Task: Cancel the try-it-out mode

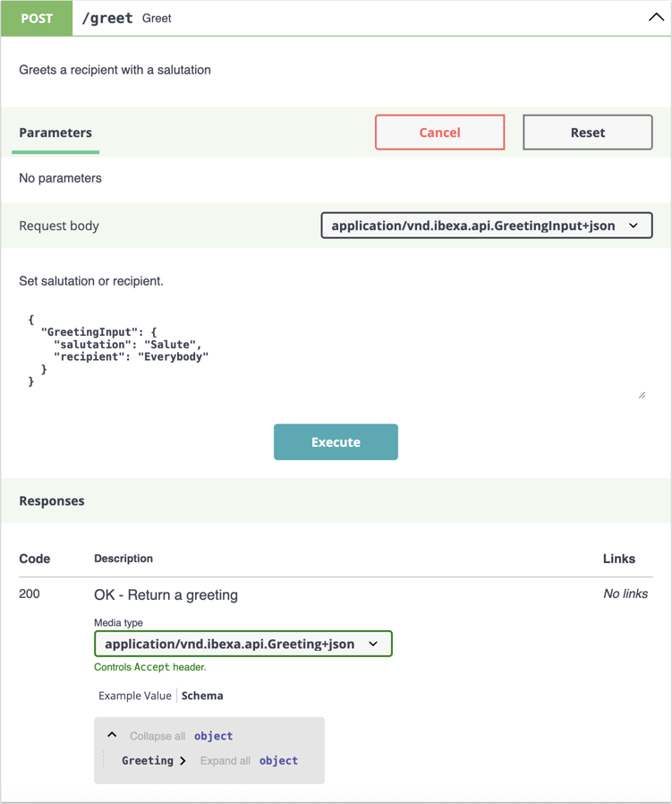Action: tap(439, 133)
